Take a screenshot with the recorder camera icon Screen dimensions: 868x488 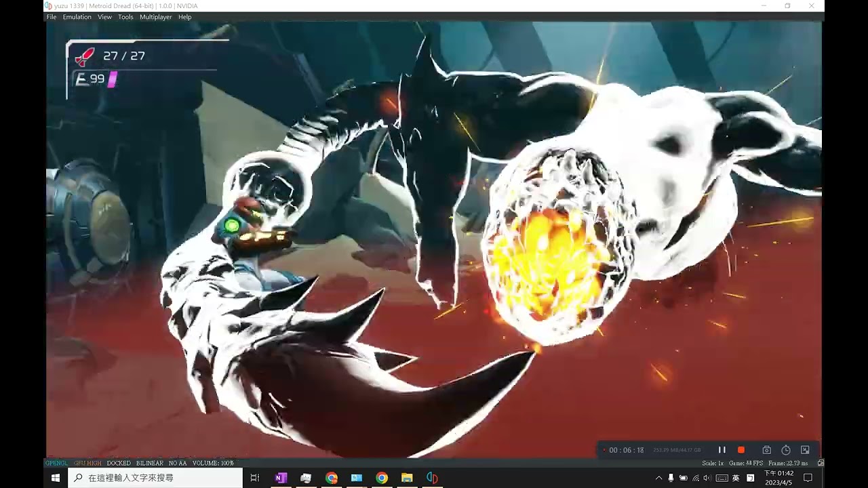766,450
